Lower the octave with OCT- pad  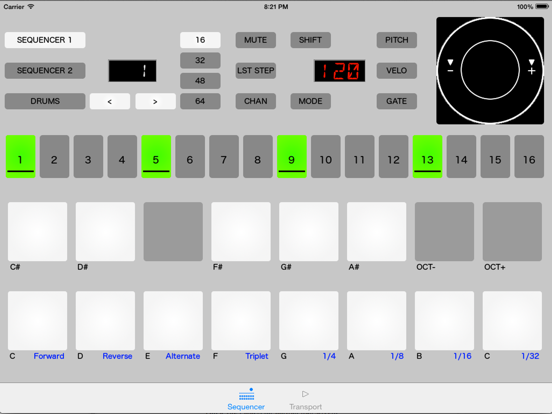coord(444,231)
